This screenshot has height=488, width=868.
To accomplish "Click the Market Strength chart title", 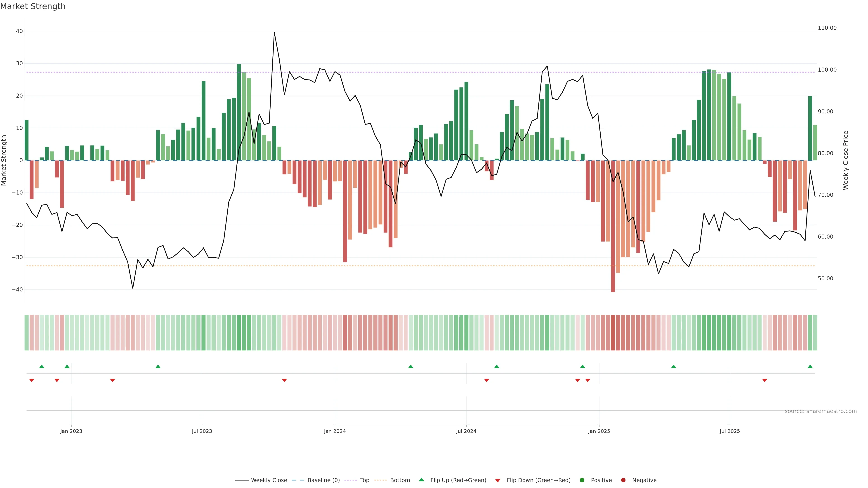I will click(33, 6).
